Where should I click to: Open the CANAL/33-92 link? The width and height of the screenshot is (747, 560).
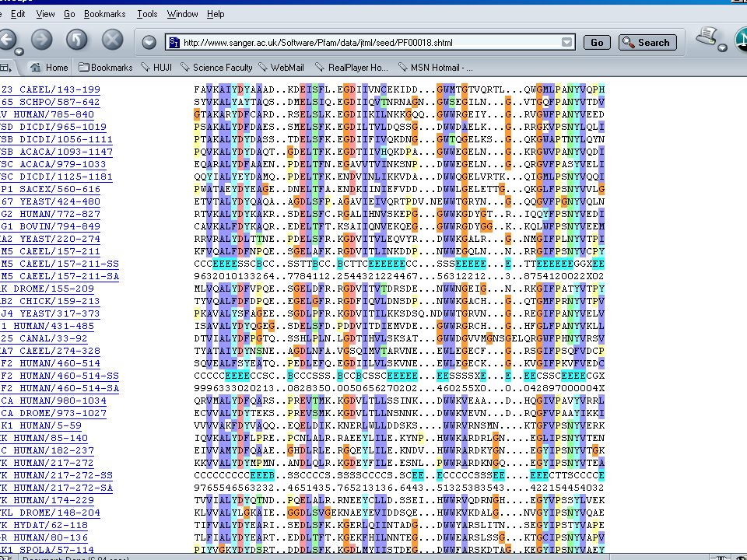pos(44,338)
